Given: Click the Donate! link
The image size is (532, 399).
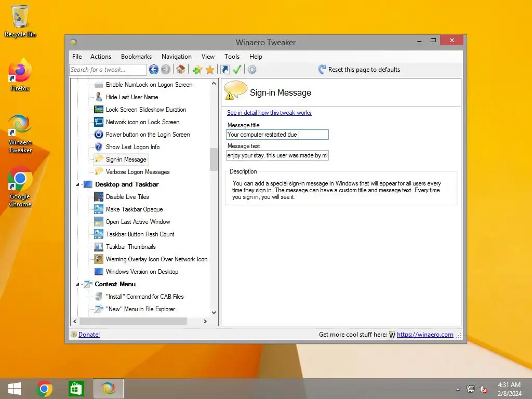Looking at the screenshot, I should coord(89,335).
